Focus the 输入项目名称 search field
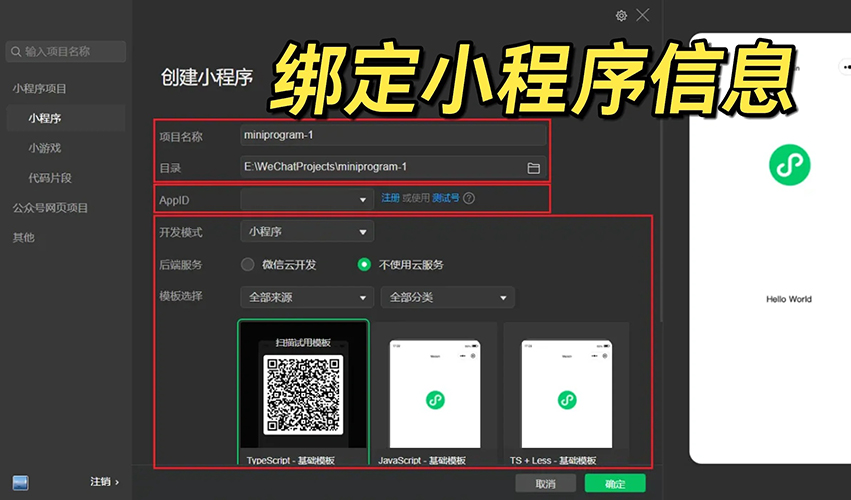 [x=66, y=52]
